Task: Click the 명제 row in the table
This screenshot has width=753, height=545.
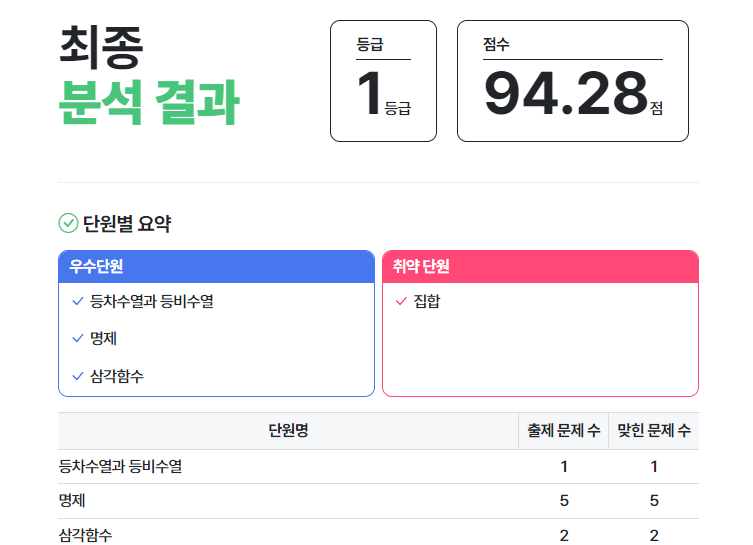Action: [x=73, y=500]
